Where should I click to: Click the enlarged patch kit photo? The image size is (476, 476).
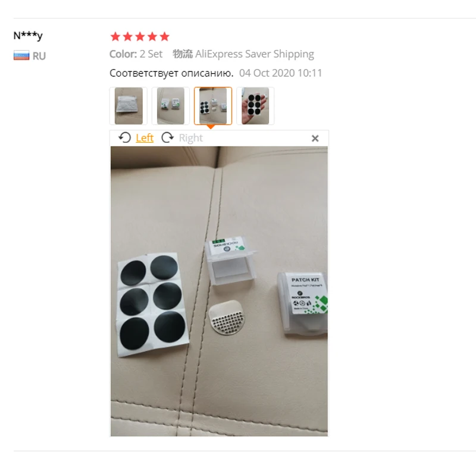219,292
